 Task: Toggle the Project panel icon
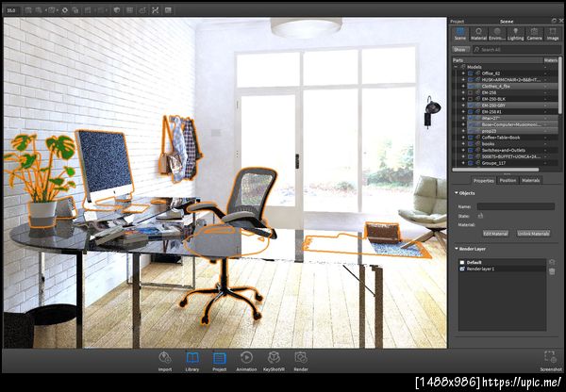click(219, 358)
